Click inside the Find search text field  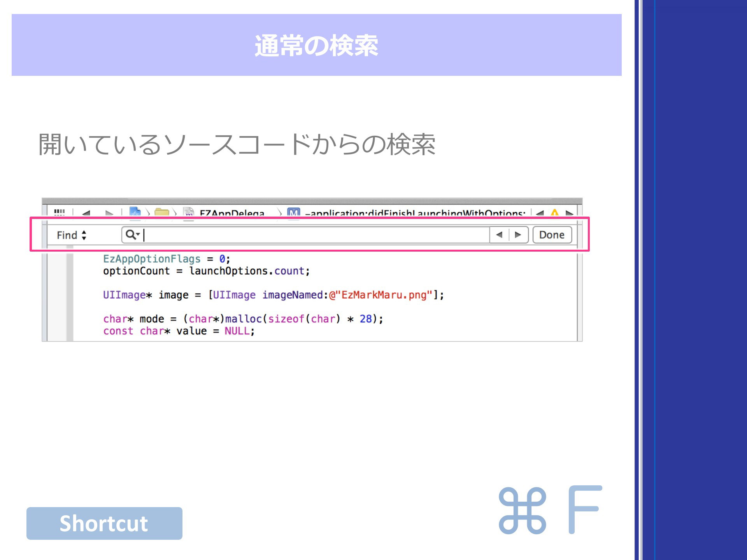click(316, 235)
